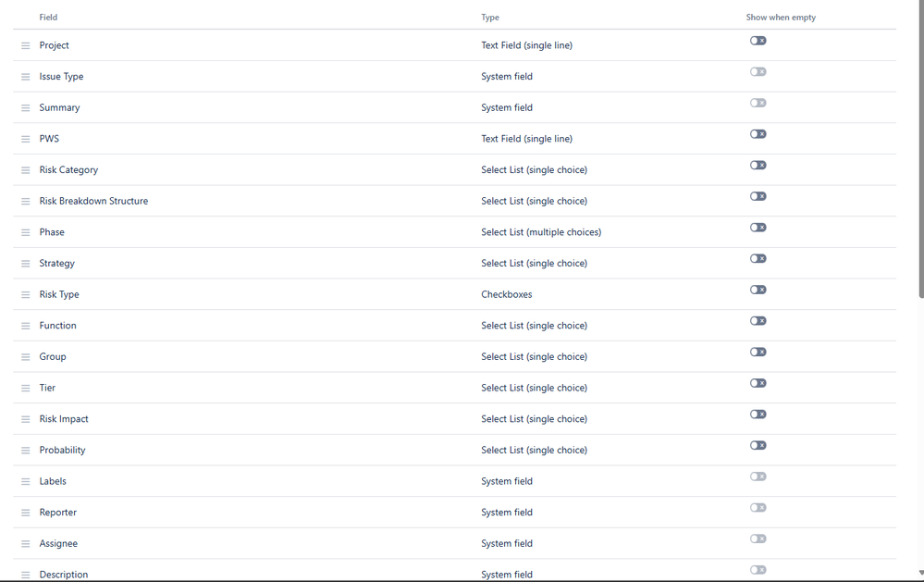Screen dimensions: 924x582
Task: Click Text Field (single line) link for PWS
Action: 526,138
